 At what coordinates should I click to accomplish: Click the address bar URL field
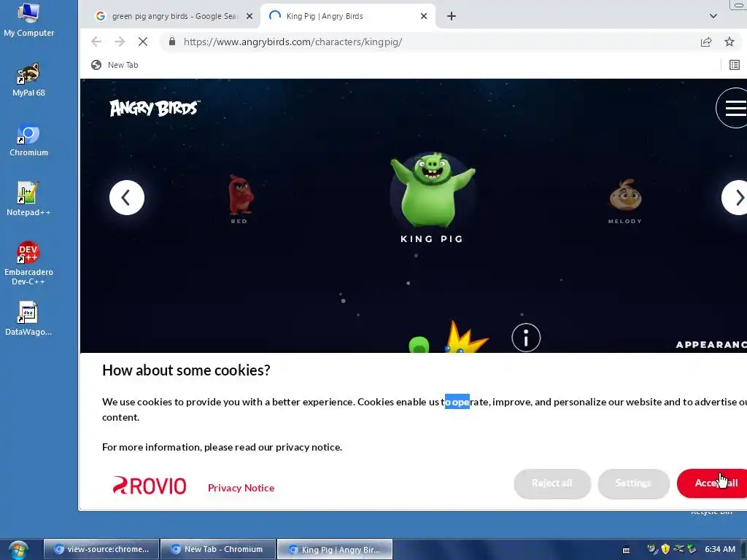[x=429, y=42]
